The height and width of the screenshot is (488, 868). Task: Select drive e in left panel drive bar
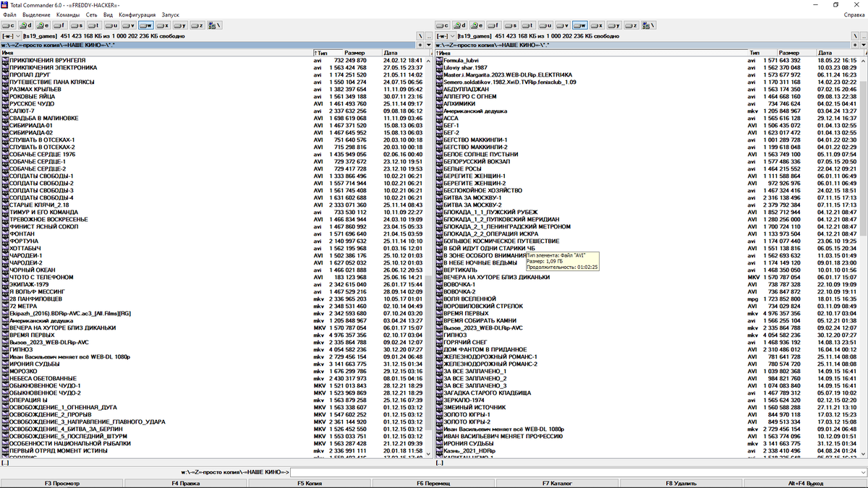click(x=43, y=25)
